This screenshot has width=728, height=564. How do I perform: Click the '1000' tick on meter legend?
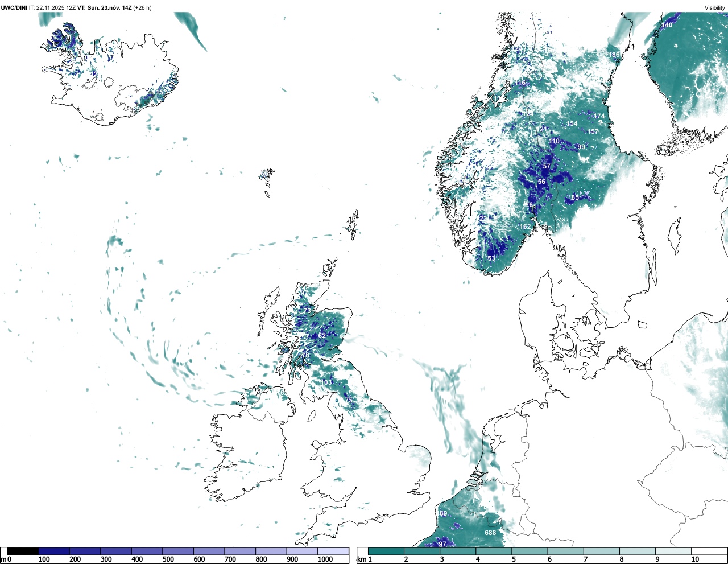[325, 559]
